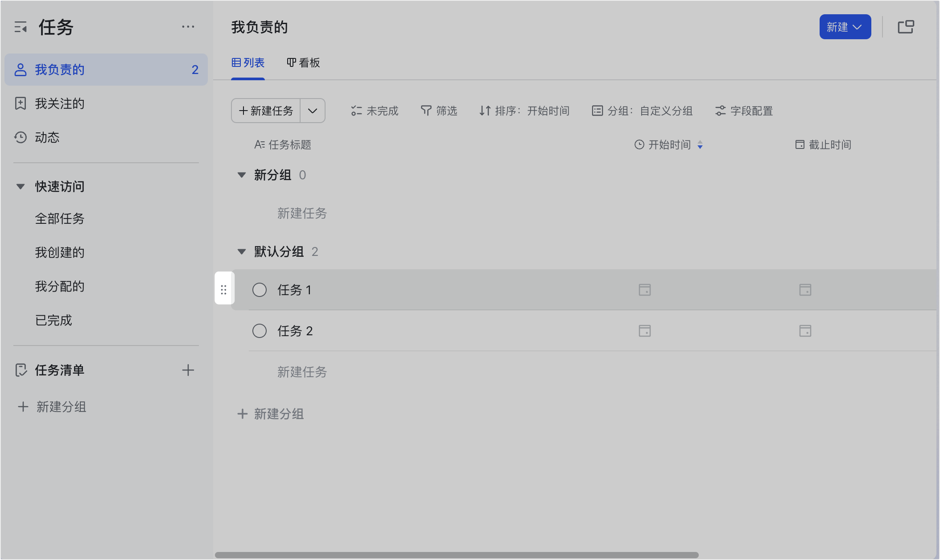Open the dropdown arrow next to 新建任务
940x560 pixels.
313,111
